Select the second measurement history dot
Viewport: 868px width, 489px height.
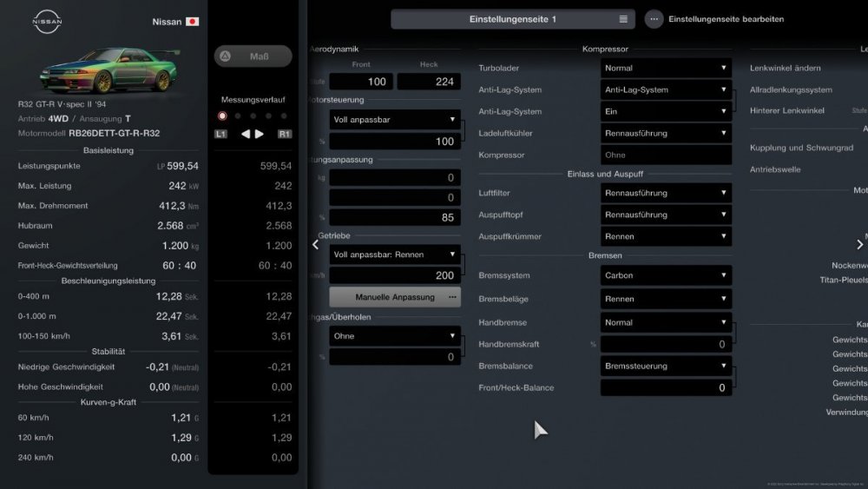pyautogui.click(x=238, y=116)
